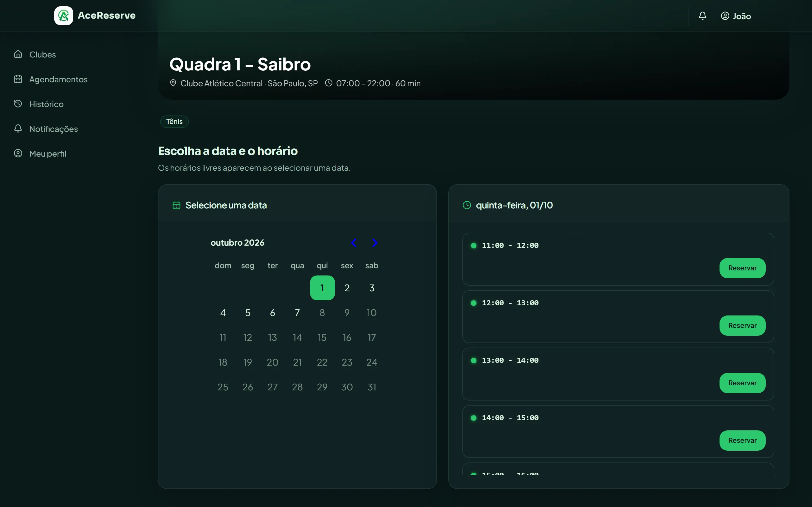Image resolution: width=812 pixels, height=507 pixels.
Task: Pick day 3 on the calendar
Action: tap(372, 288)
